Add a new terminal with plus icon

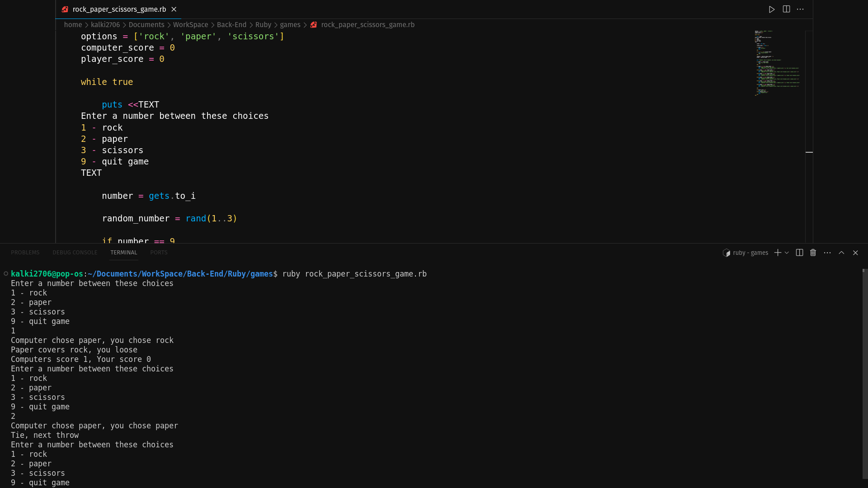tap(778, 253)
